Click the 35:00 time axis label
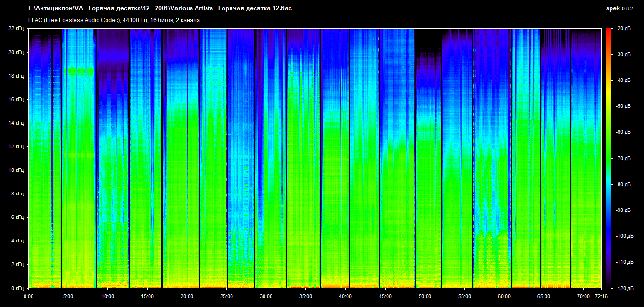This screenshot has height=307, width=644. click(x=305, y=297)
